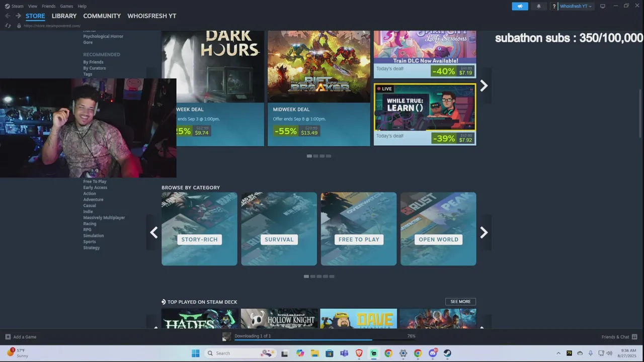Browse the OPEN WORLD category
This screenshot has width=644, height=362.
[438, 229]
